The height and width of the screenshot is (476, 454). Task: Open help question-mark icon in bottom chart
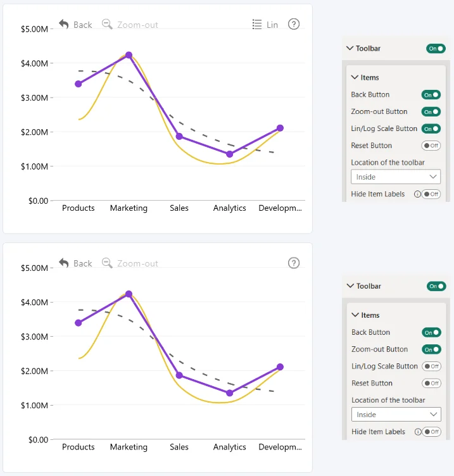click(294, 263)
